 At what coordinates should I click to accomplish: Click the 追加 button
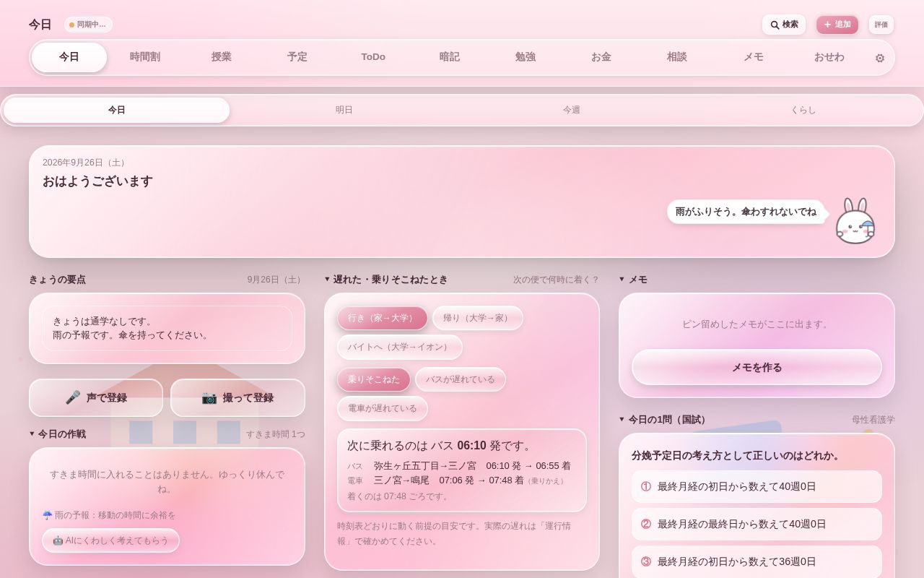(837, 25)
